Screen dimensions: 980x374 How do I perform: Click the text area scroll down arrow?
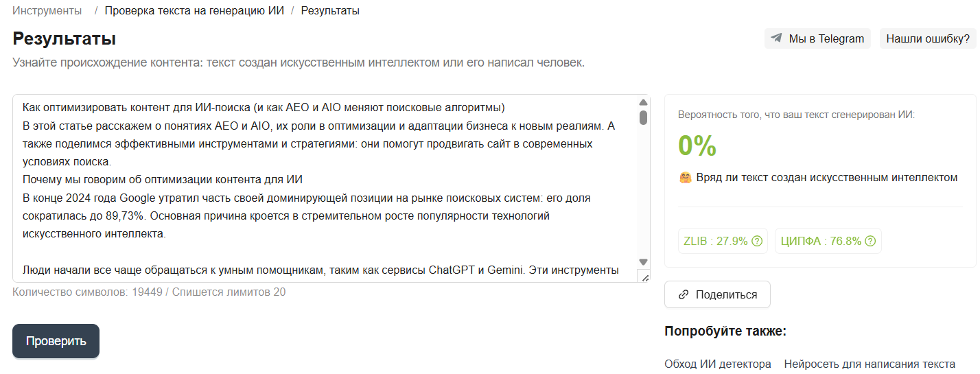pyautogui.click(x=643, y=262)
